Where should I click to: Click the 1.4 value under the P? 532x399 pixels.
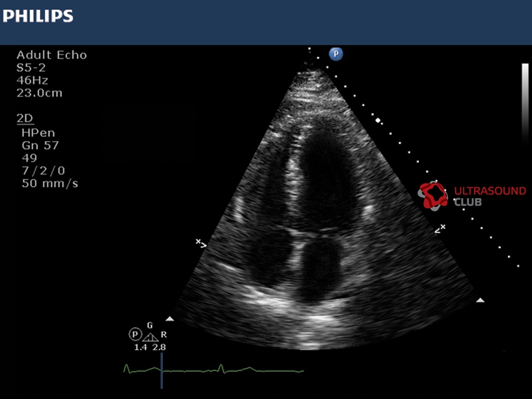[x=140, y=347]
